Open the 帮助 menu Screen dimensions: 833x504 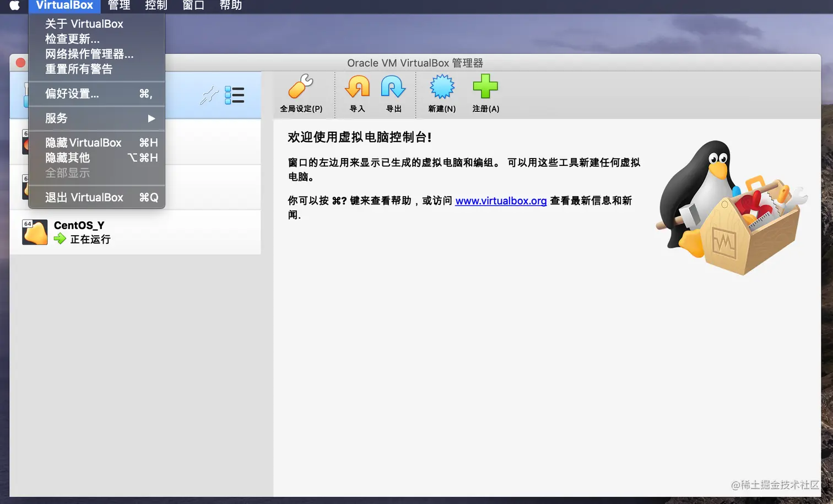click(231, 6)
